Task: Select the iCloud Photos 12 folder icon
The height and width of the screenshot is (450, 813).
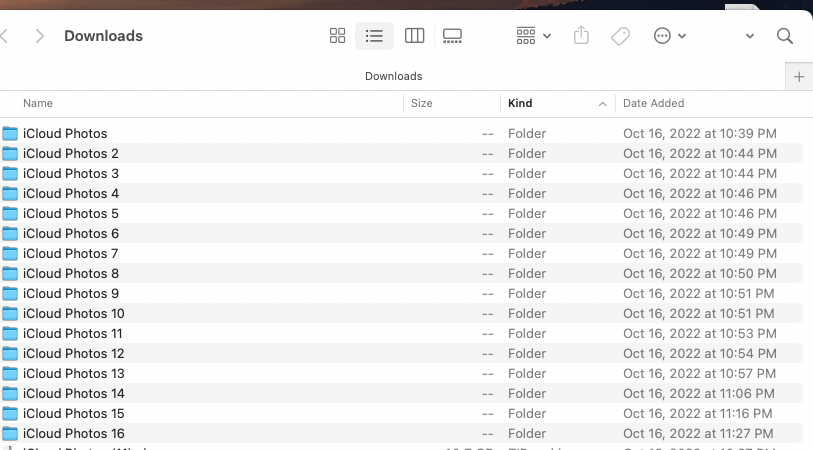Action: 10,354
